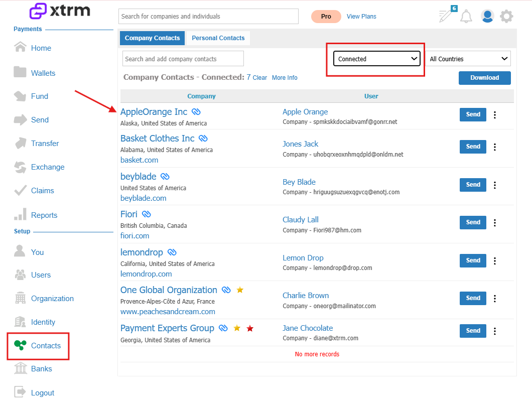Click the You person icon
This screenshot has height=407, width=532.
click(x=20, y=251)
